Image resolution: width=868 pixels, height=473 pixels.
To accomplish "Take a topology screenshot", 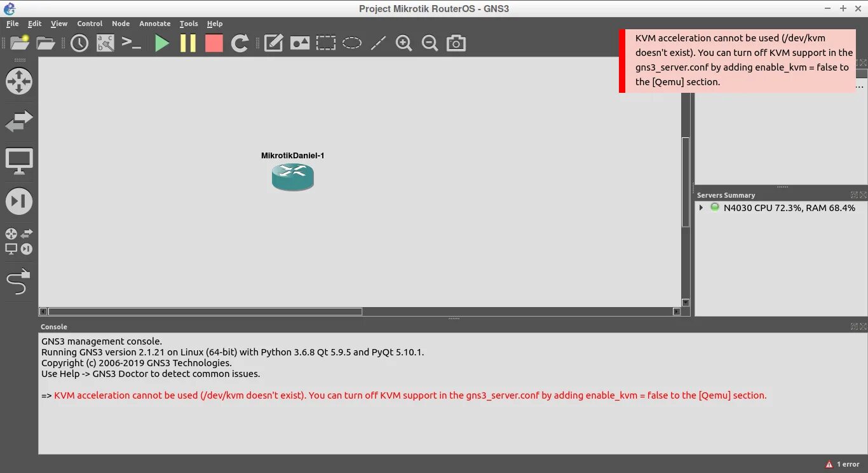I will [456, 43].
